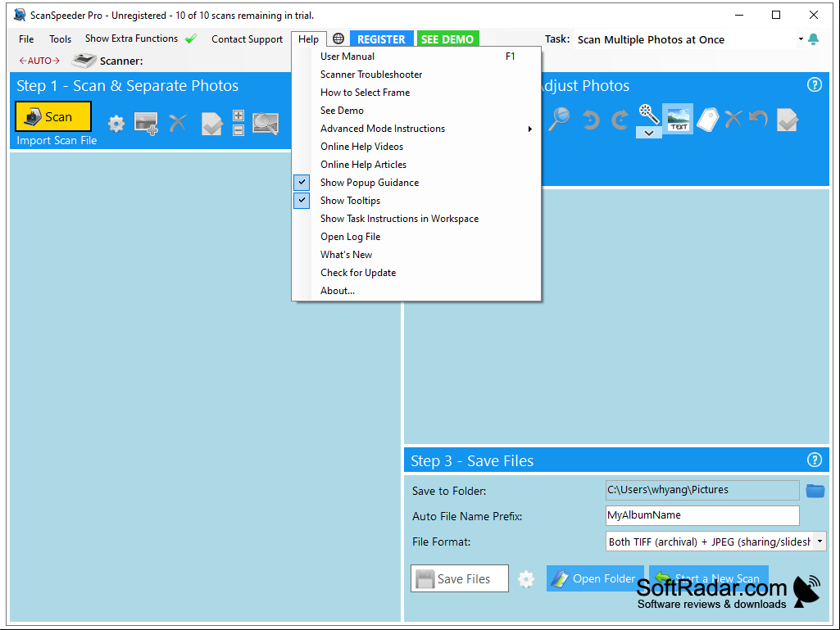
Task: Enable Show Task Instructions in Workspace
Action: tap(399, 219)
